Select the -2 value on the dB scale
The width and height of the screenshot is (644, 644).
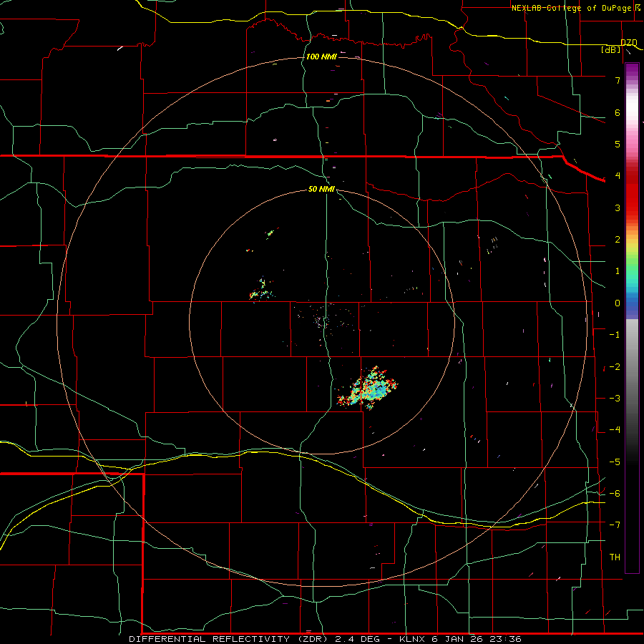(x=615, y=367)
